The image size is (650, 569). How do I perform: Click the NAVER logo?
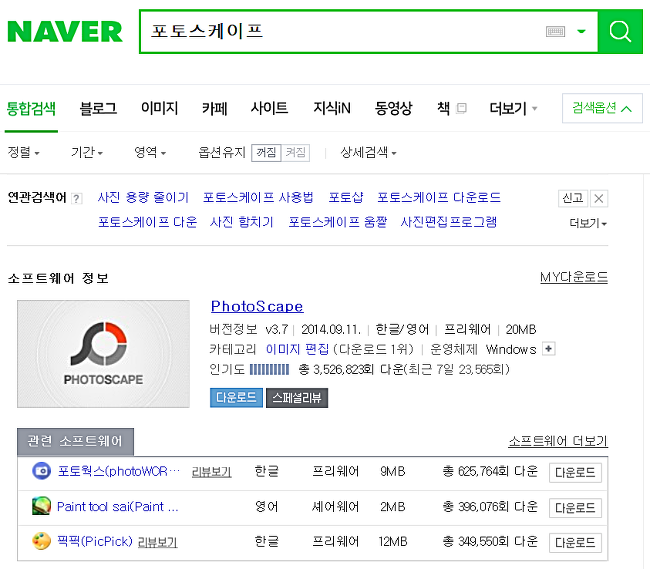(65, 32)
